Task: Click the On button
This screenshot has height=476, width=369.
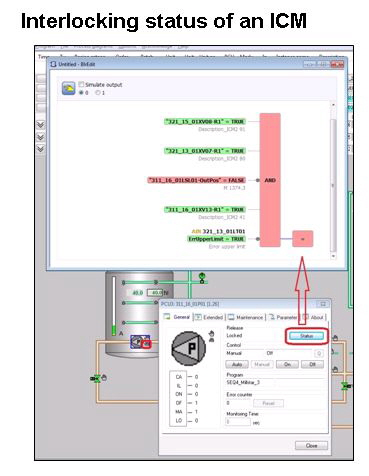Action: 287,364
